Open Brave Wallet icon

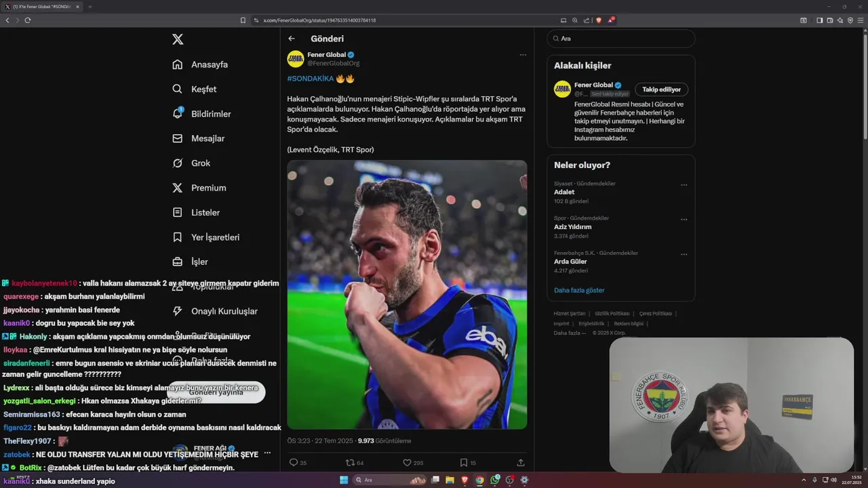point(829,20)
